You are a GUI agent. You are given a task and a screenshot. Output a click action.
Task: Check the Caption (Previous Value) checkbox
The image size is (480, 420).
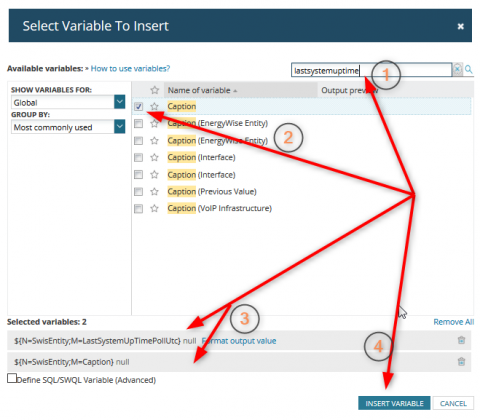point(138,192)
